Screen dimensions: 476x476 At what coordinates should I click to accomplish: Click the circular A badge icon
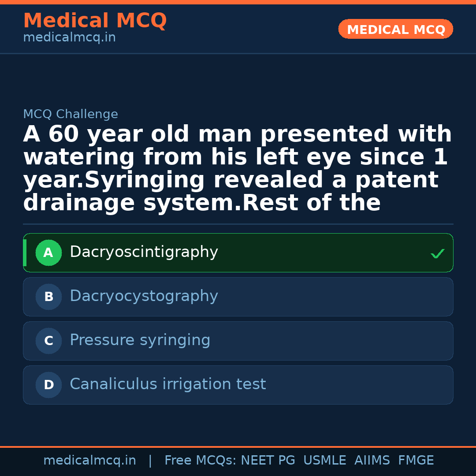48,253
